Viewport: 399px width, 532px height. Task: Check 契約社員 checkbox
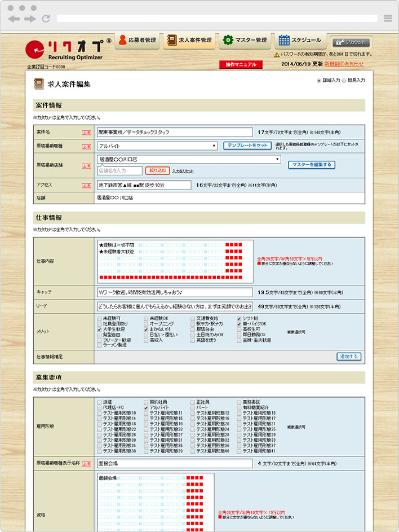146,402
